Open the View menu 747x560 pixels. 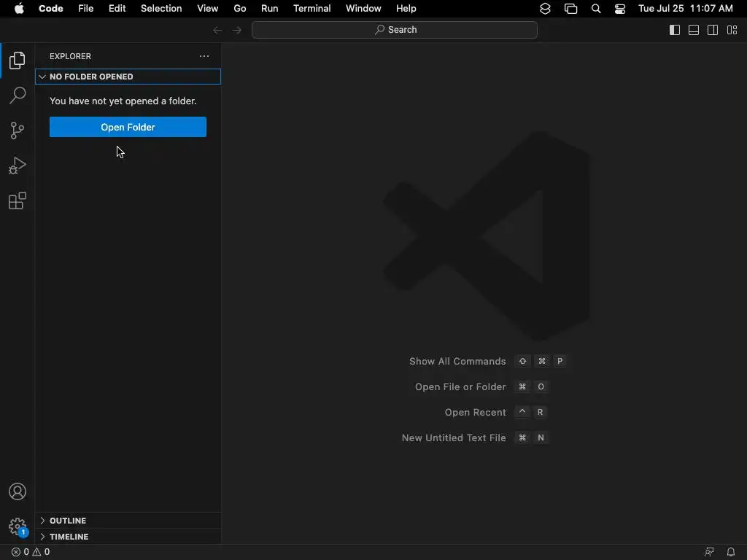208,9
